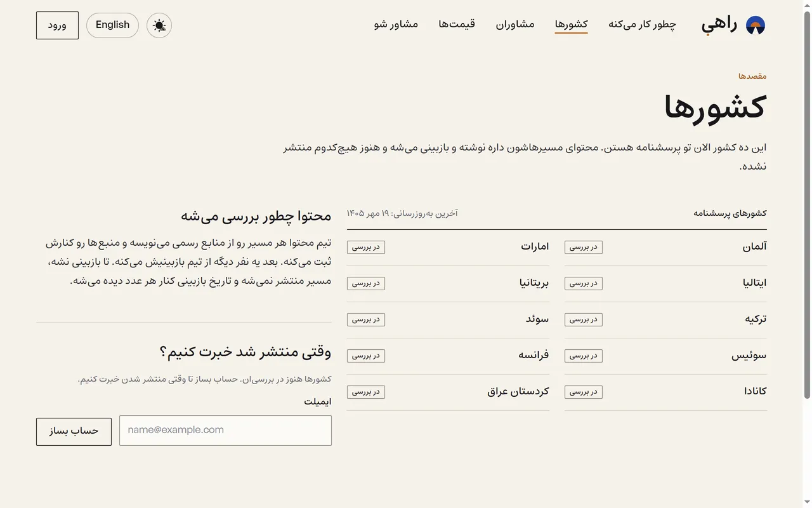This screenshot has height=508, width=812.
Task: Open قیمت‌ها in the navigation
Action: coord(457,25)
